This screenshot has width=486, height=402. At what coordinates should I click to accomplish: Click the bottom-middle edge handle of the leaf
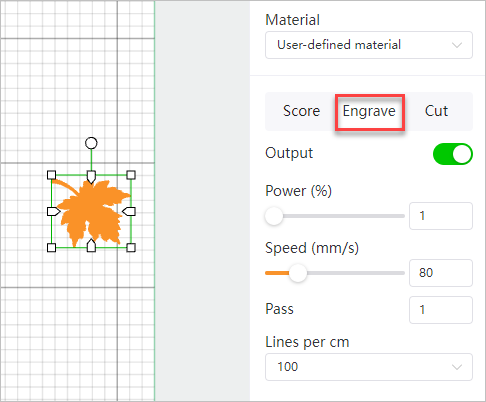tap(91, 245)
